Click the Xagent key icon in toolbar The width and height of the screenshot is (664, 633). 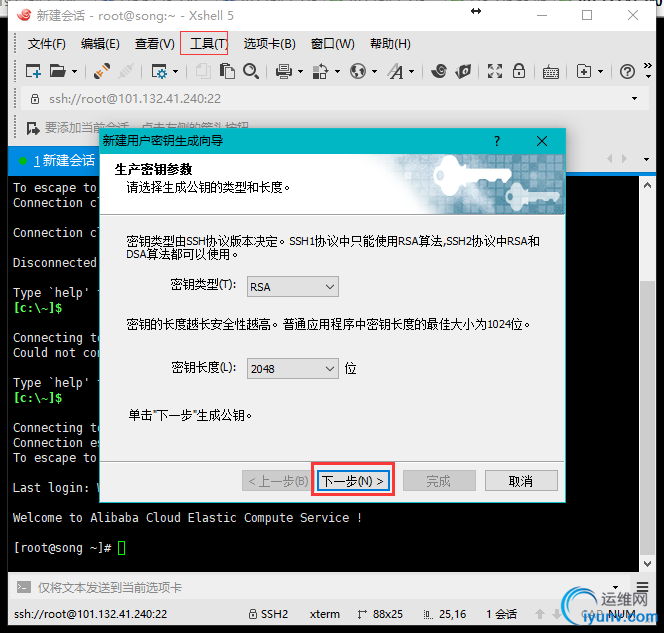tap(463, 71)
